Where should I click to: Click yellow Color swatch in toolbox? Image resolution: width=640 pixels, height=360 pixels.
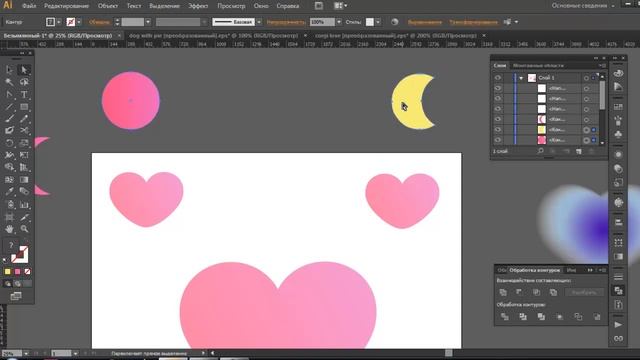click(x=7, y=271)
